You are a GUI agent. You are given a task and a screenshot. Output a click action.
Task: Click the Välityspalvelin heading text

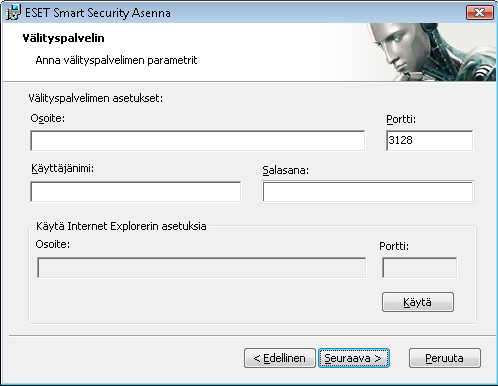[63, 38]
